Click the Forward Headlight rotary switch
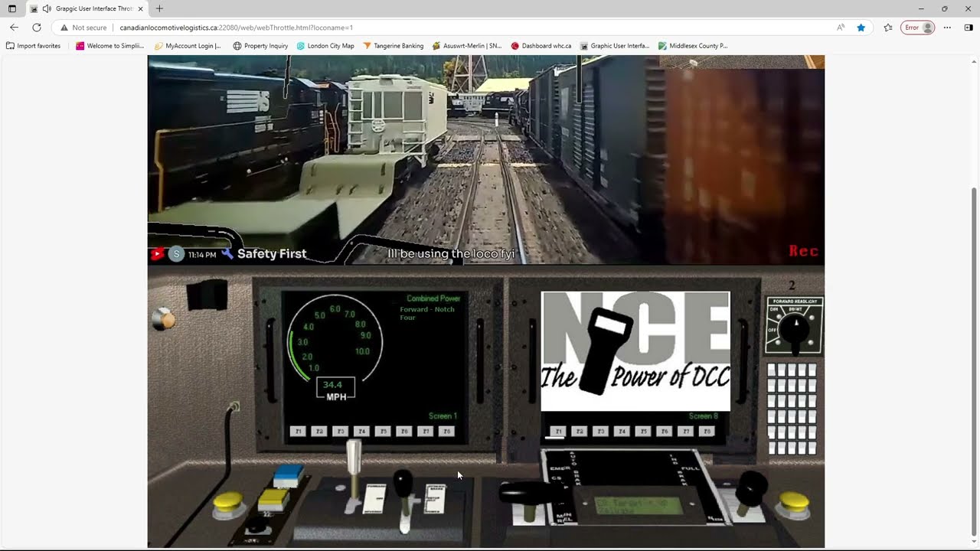 [x=795, y=331]
